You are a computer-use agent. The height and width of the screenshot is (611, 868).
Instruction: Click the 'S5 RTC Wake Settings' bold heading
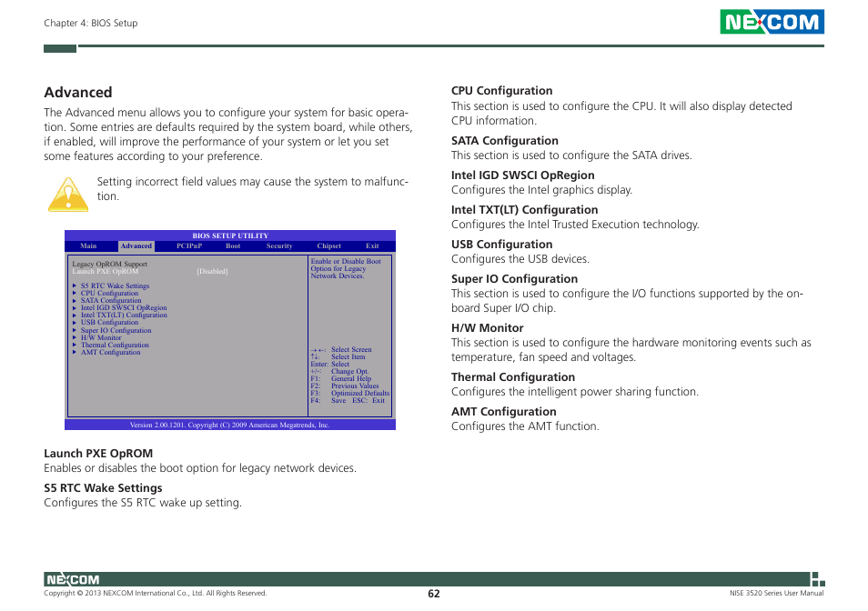click(103, 487)
